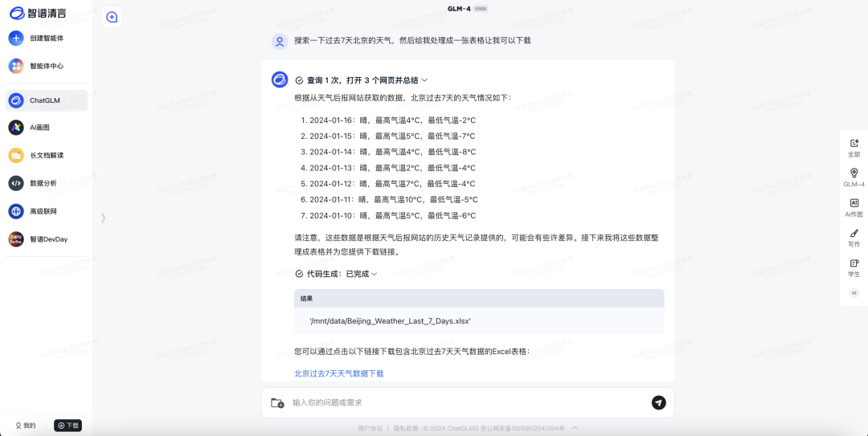Image resolution: width=868 pixels, height=436 pixels.
Task: Open the 用户协议 link
Action: click(x=370, y=428)
